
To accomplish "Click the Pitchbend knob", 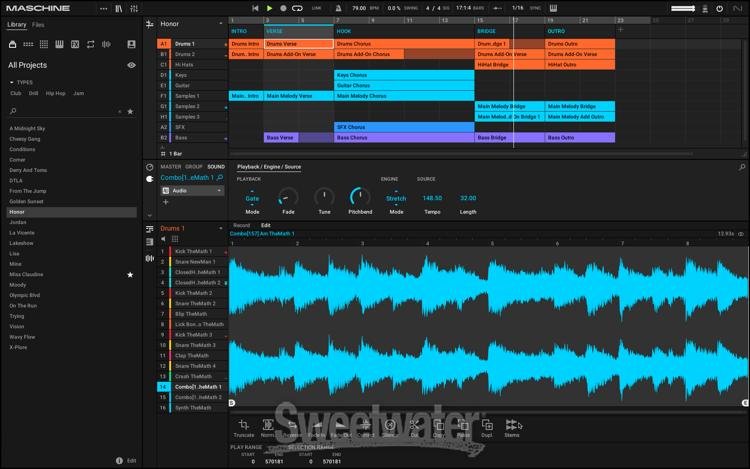I will (x=360, y=197).
